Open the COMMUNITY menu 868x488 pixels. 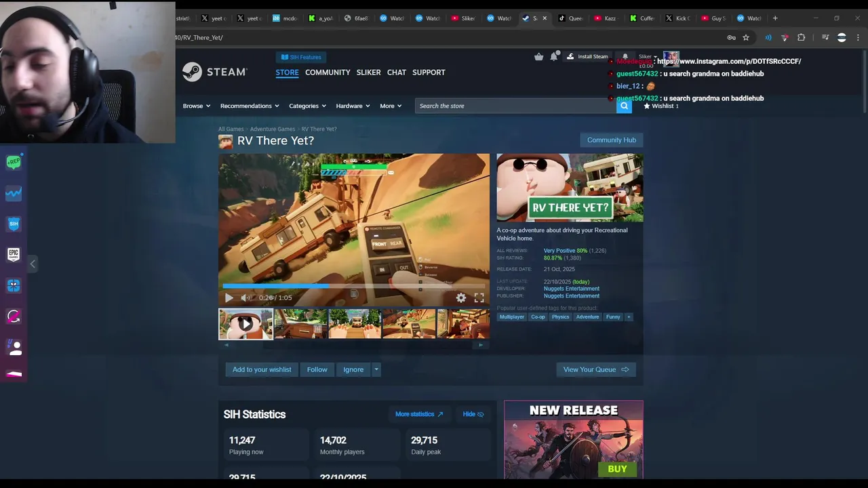click(x=328, y=73)
